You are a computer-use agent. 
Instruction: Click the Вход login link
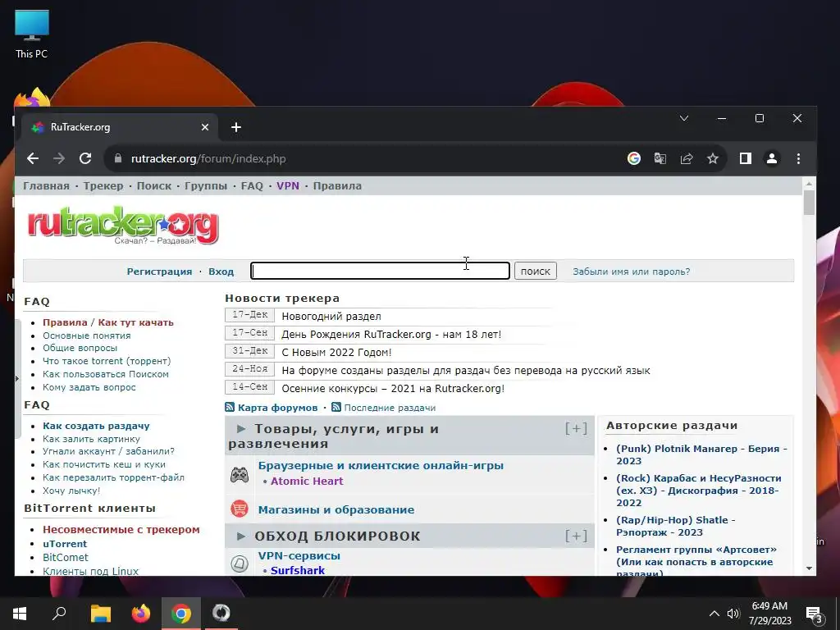[221, 272]
